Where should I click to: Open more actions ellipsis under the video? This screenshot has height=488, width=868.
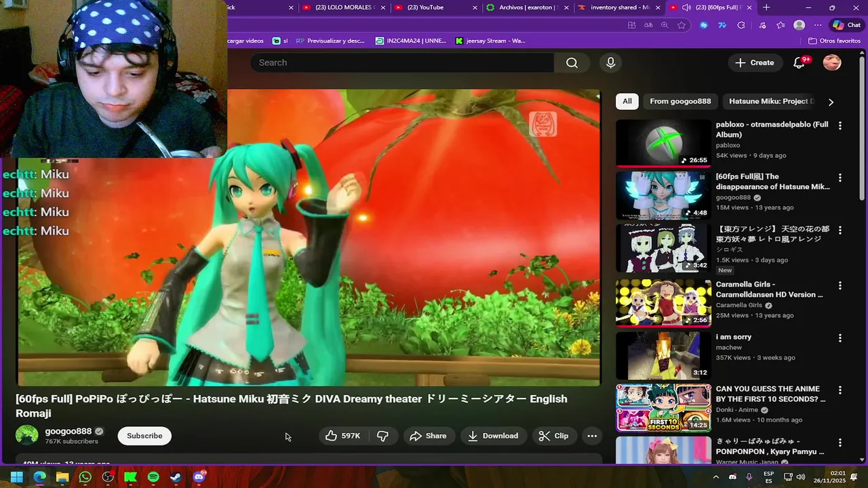click(591, 436)
